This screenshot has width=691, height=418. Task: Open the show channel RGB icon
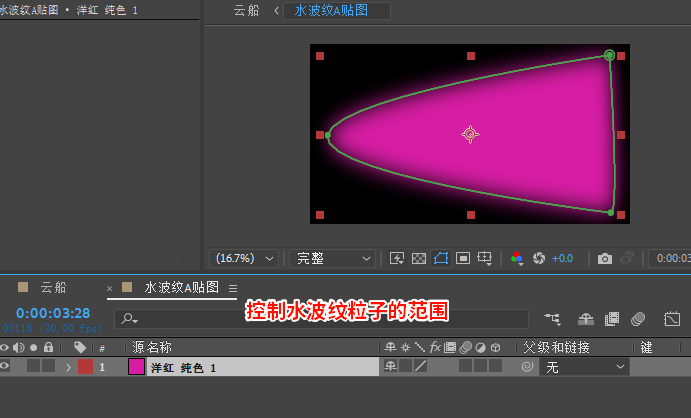coord(516,258)
